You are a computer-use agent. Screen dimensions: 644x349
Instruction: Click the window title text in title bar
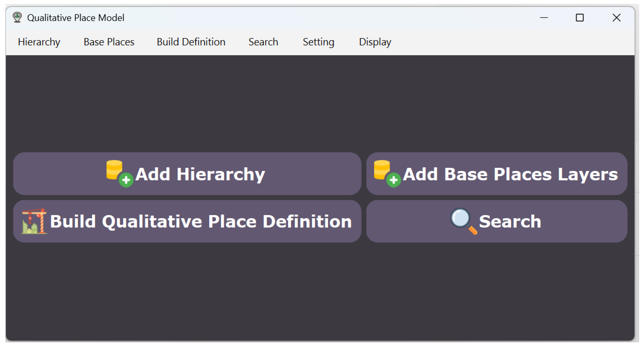[75, 18]
